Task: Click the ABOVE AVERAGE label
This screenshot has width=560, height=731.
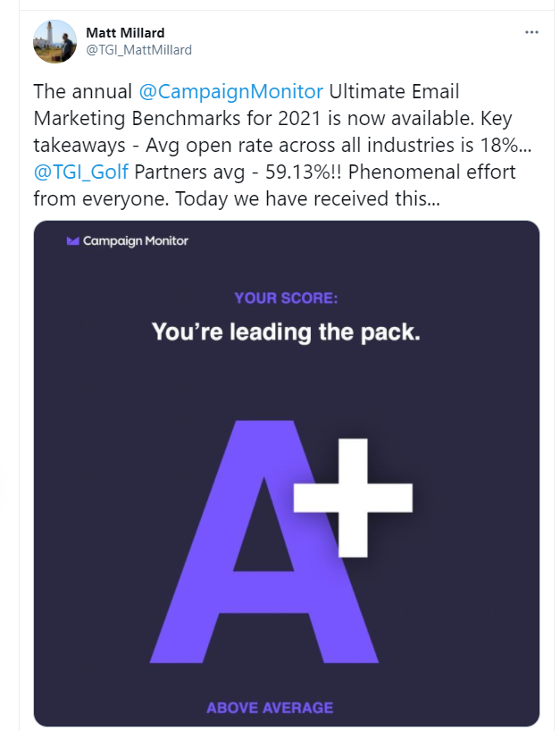Action: tap(270, 708)
